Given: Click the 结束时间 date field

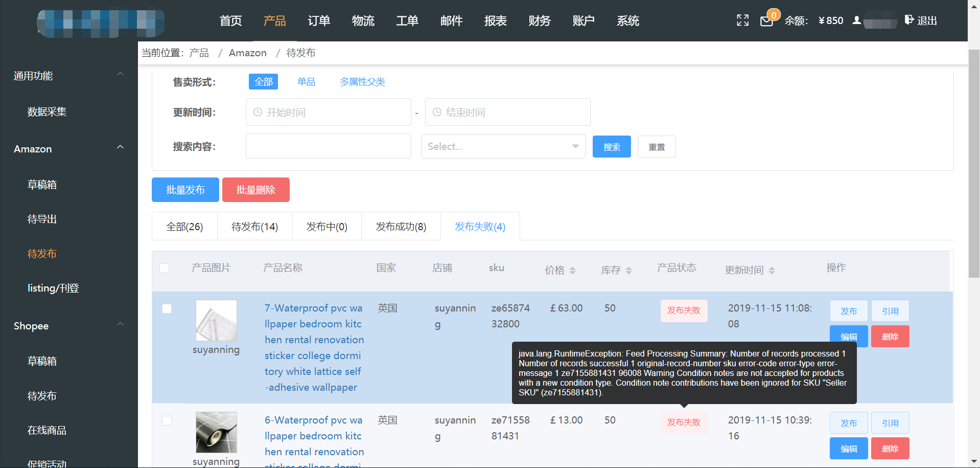Looking at the screenshot, I should point(508,112).
